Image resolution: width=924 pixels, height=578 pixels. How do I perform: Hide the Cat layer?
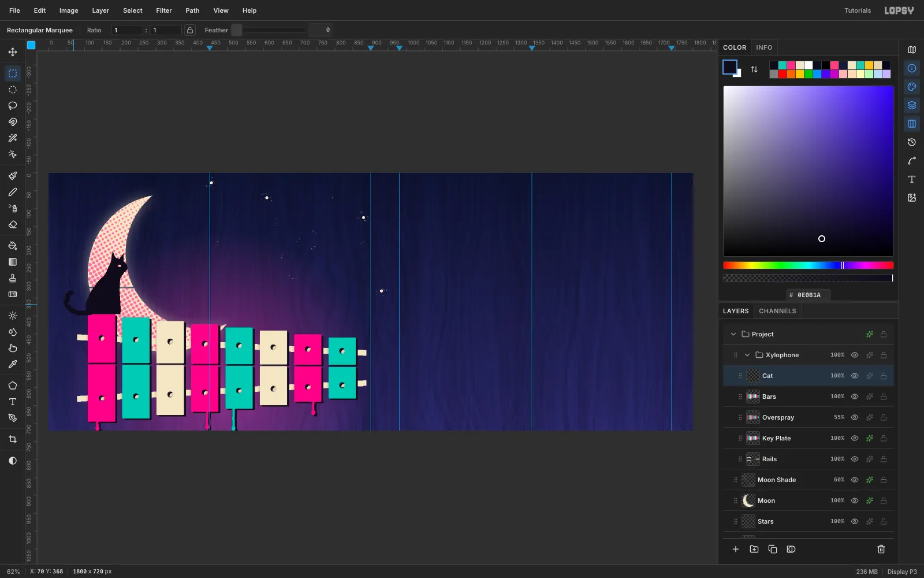click(855, 376)
